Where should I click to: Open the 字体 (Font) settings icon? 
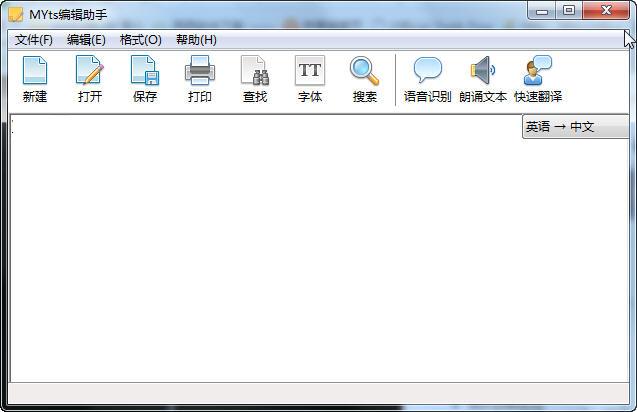point(310,72)
